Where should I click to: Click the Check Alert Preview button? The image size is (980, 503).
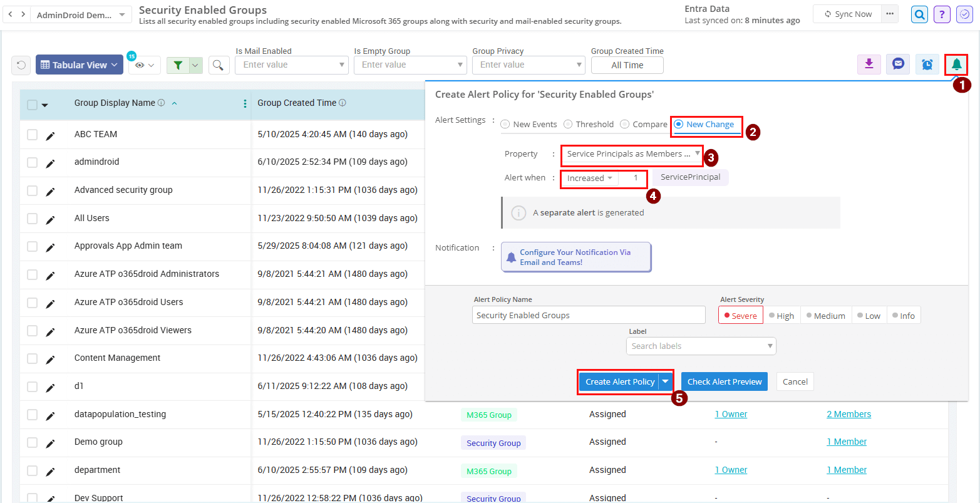click(x=724, y=381)
